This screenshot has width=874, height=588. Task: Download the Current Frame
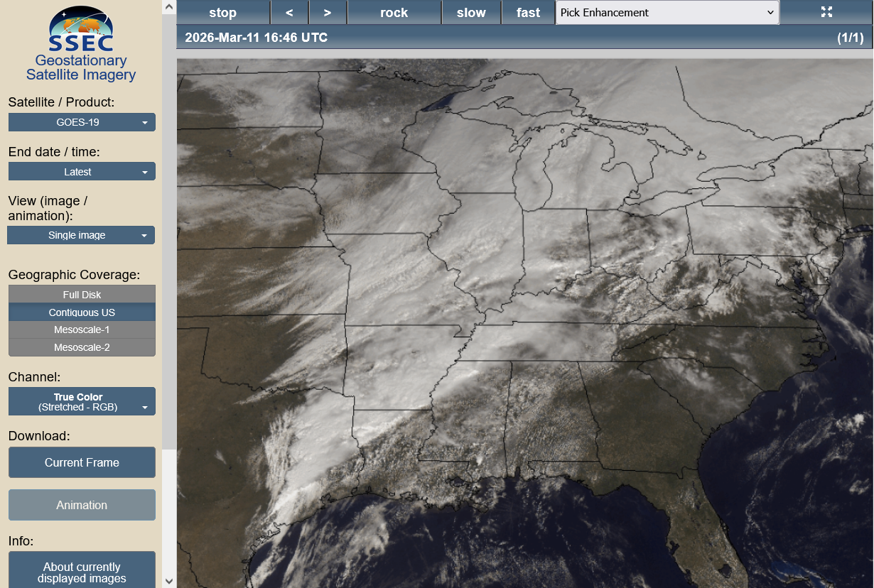click(82, 462)
